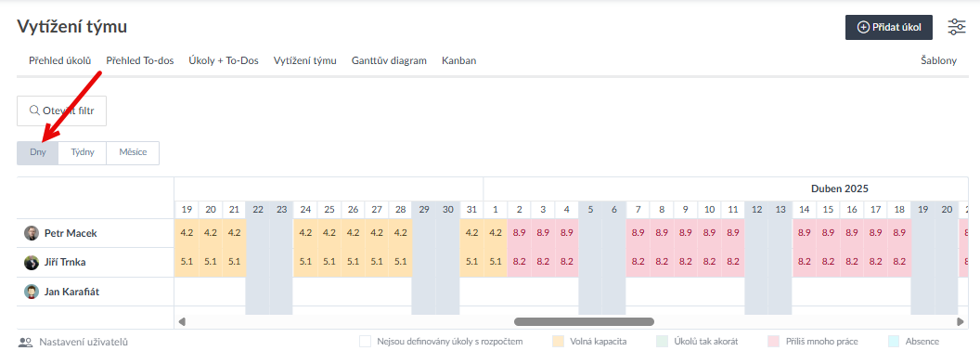Go to the Kanban tab
Image resolution: width=980 pixels, height=364 pixels.
pyautogui.click(x=458, y=60)
